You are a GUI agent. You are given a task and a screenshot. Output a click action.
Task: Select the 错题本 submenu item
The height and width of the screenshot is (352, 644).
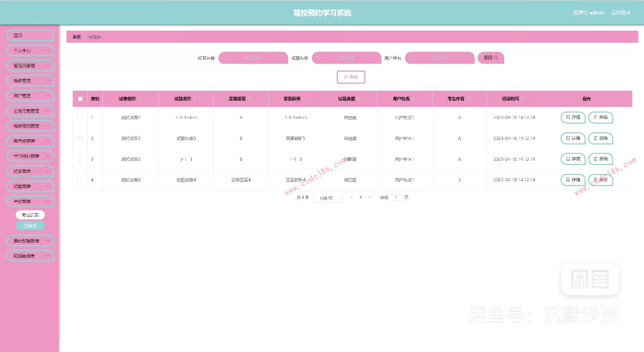[30, 226]
